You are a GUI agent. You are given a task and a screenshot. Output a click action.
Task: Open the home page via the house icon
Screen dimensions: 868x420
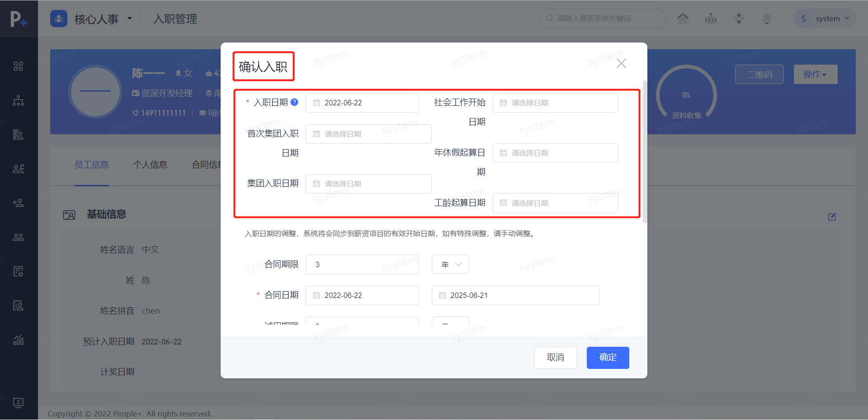pyautogui.click(x=683, y=18)
